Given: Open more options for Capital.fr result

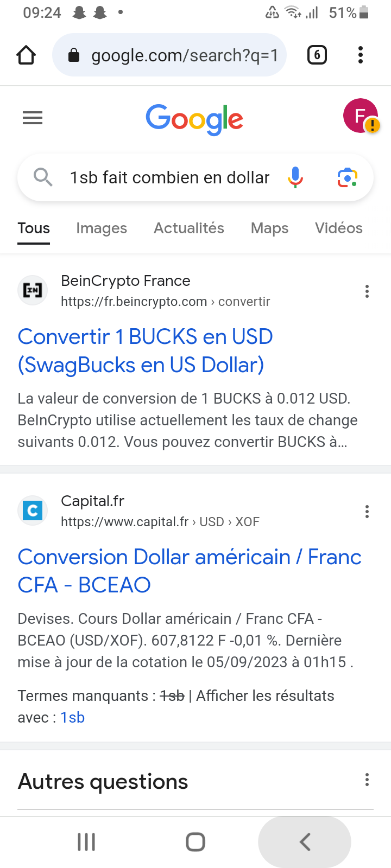Looking at the screenshot, I should [x=367, y=512].
